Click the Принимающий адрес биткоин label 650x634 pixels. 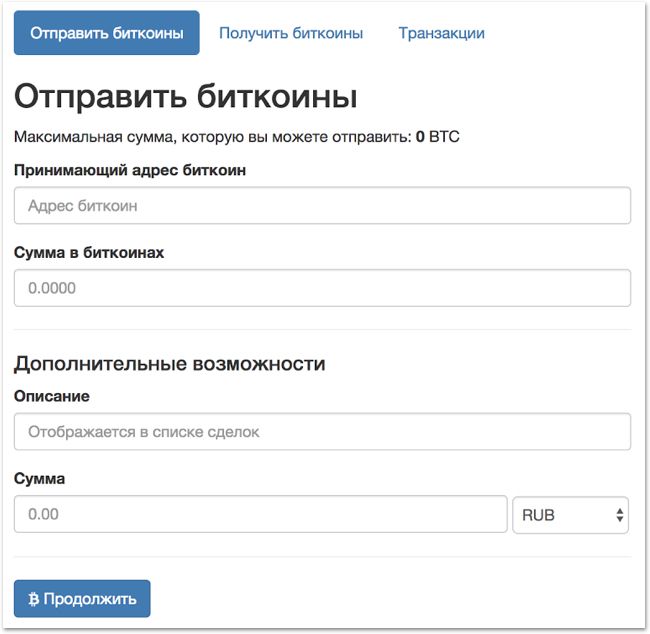click(130, 170)
